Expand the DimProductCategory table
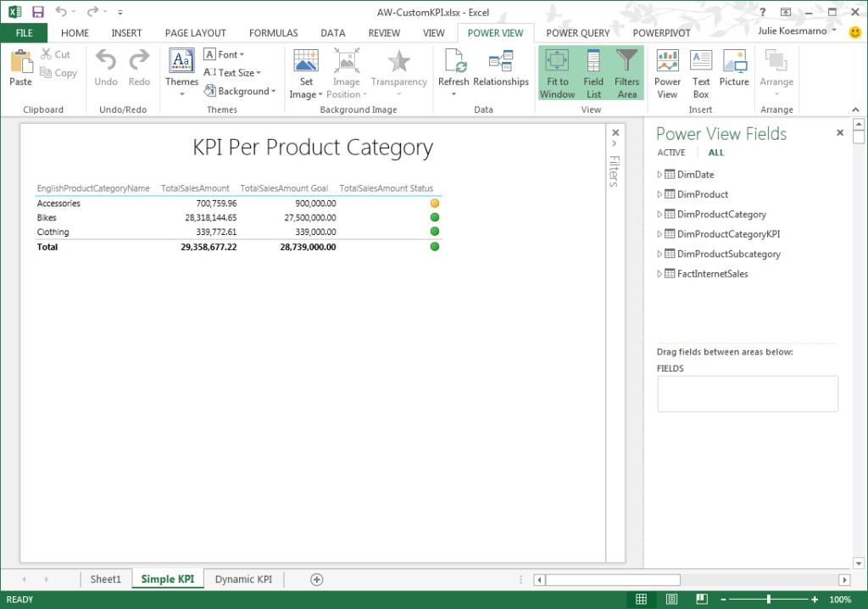The height and width of the screenshot is (609, 868). (659, 215)
